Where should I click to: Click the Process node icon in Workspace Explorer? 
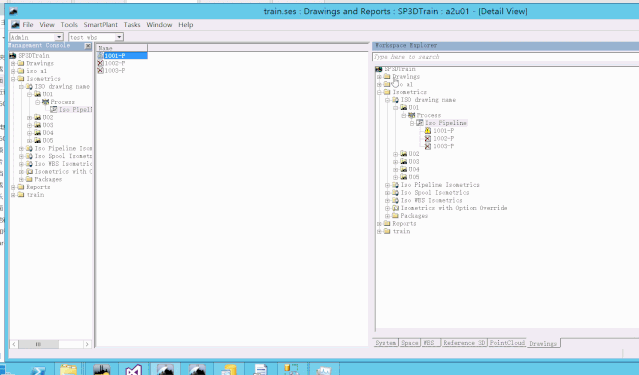(412, 115)
